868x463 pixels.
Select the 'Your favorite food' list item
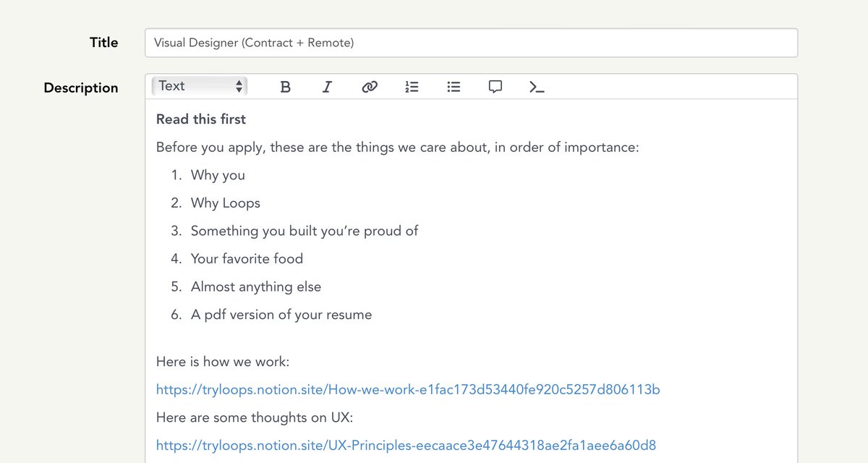(x=247, y=259)
